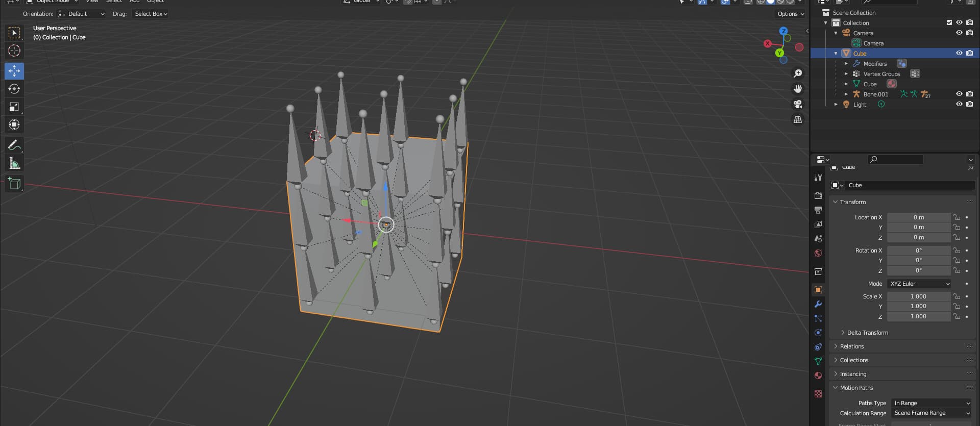
Task: Uncheck the Collection exclude checkbox
Action: [x=949, y=22]
